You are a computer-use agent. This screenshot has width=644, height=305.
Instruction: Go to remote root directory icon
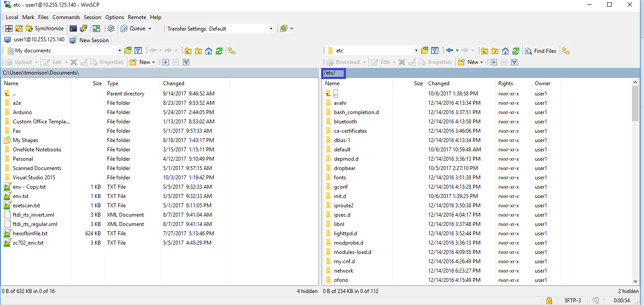point(495,51)
